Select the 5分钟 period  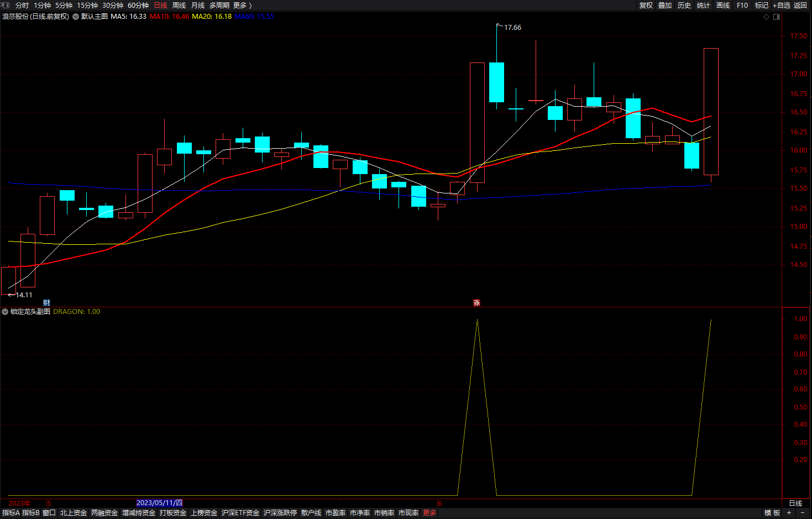(x=64, y=5)
